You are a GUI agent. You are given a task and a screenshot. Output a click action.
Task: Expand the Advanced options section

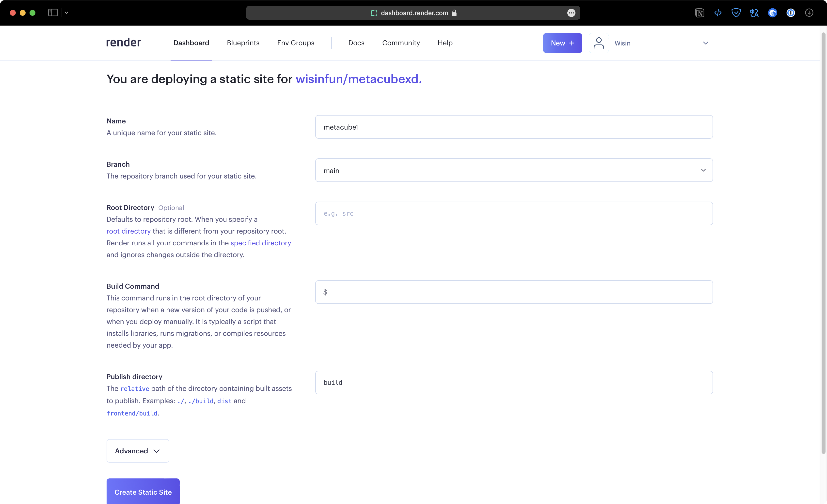[x=137, y=451]
